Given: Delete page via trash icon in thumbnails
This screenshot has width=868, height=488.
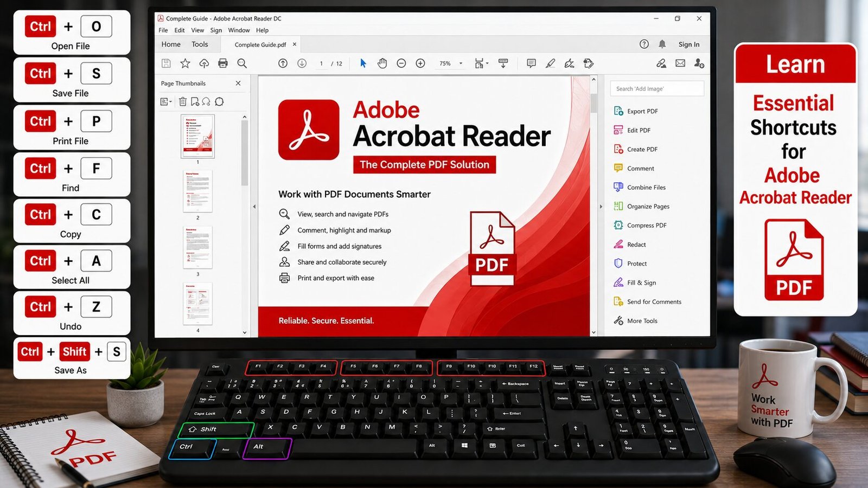Looking at the screenshot, I should (183, 101).
